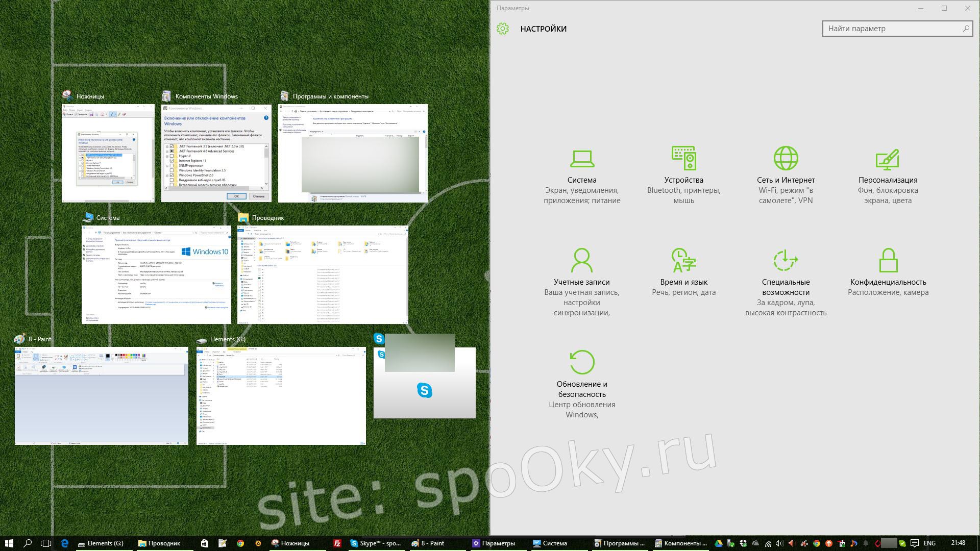
Task: Select the Ножницы window thumbnail
Action: [108, 153]
